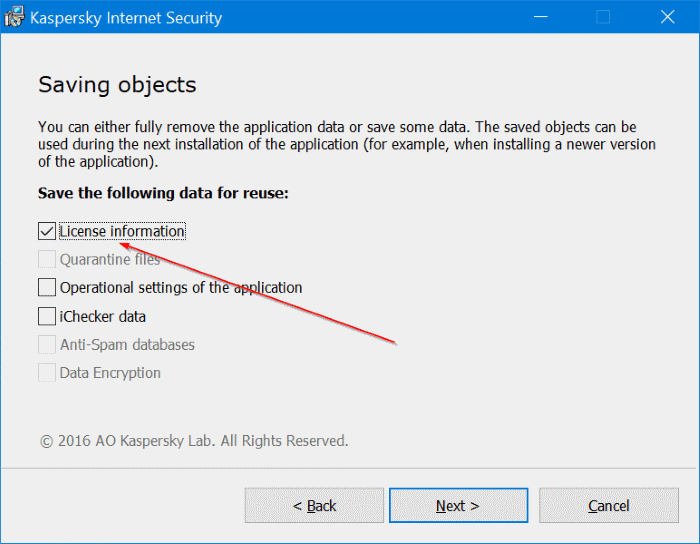Minimize the Kaspersky Internet Security window
Image resolution: width=700 pixels, height=544 pixels.
(x=540, y=18)
